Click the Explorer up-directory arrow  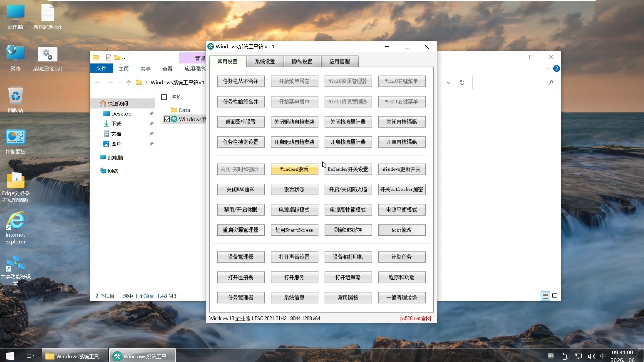[129, 83]
